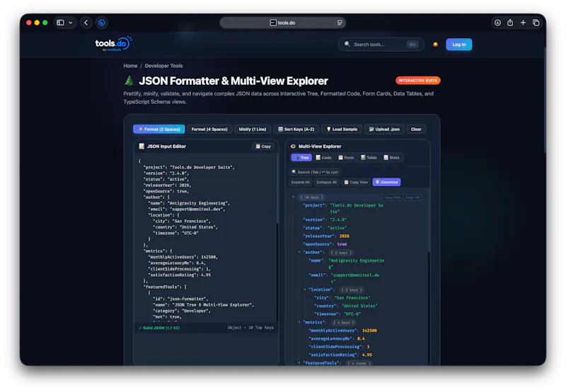Click monthlyActiveUsers value 142500 in tree
Screen dimensions: 566x392
tap(369, 330)
